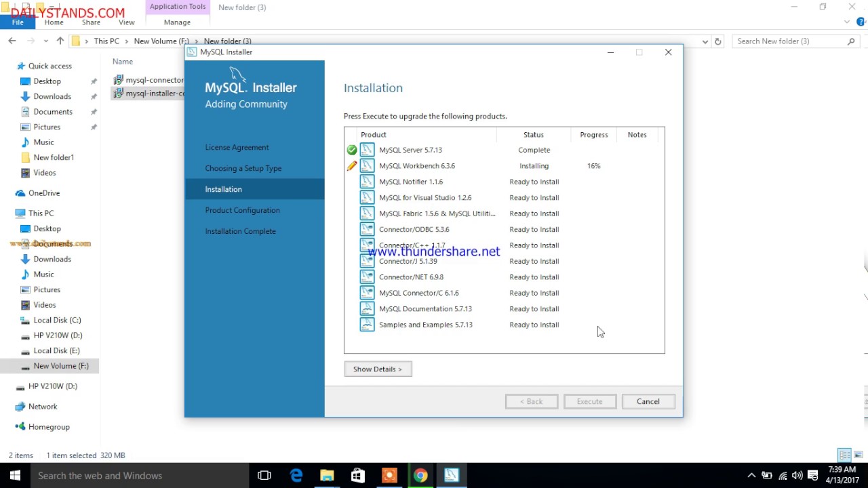The width and height of the screenshot is (868, 488).
Task: Click the Up one level arrow in Explorer
Action: (60, 41)
